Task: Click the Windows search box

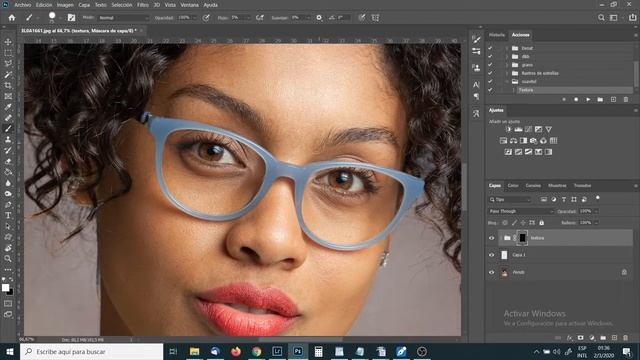Action: point(91,351)
